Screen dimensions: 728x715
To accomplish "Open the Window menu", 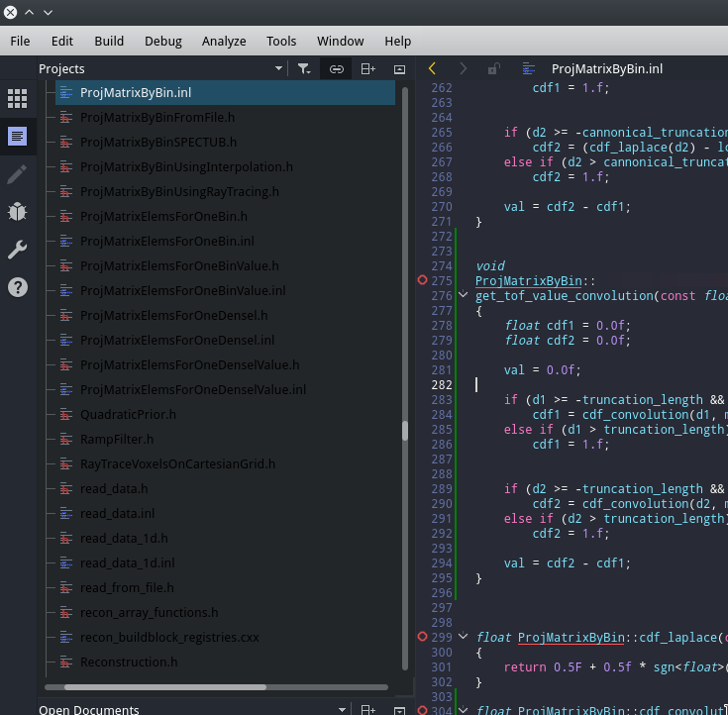I will pos(341,42).
